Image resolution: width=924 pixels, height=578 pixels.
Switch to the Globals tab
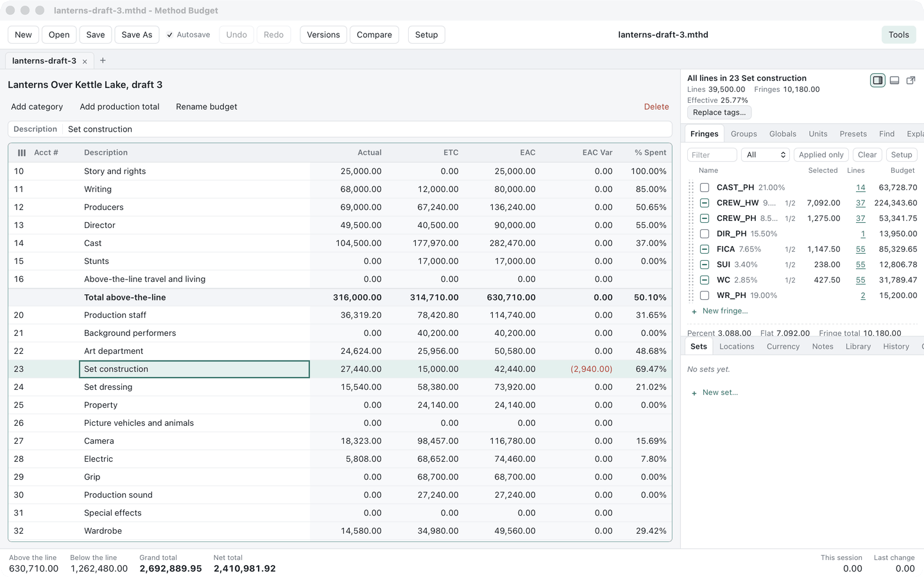point(783,134)
